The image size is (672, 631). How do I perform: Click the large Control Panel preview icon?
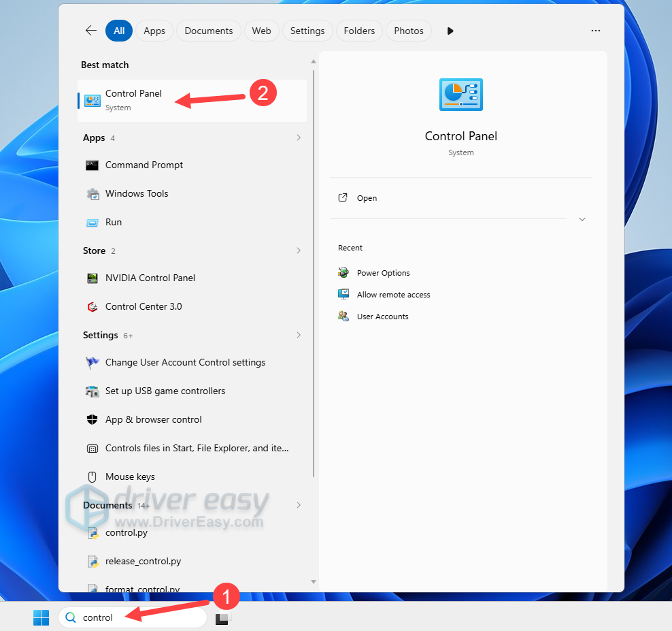[x=460, y=95]
